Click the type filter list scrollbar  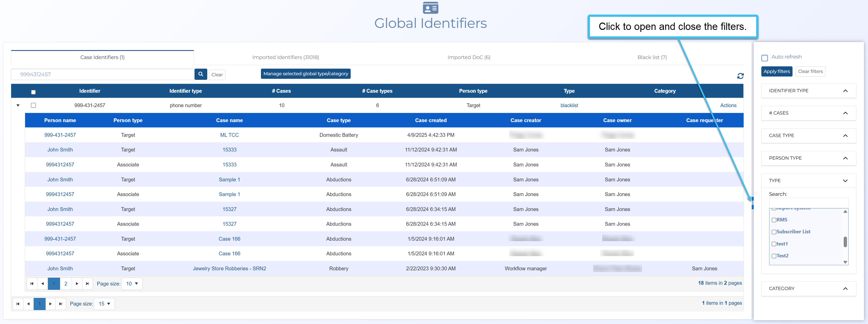tap(845, 241)
